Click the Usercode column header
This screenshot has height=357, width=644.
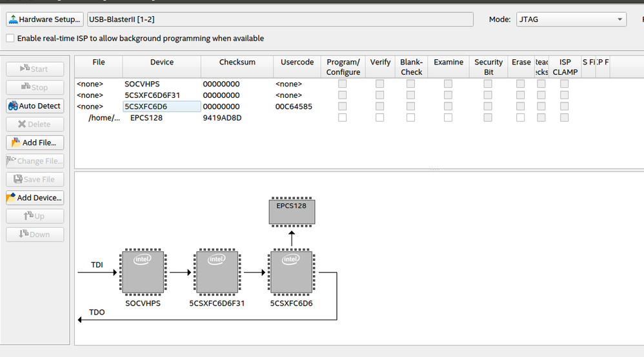[x=297, y=63]
